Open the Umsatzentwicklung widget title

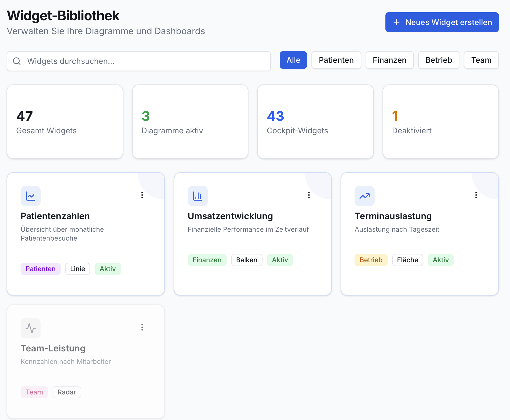[230, 216]
